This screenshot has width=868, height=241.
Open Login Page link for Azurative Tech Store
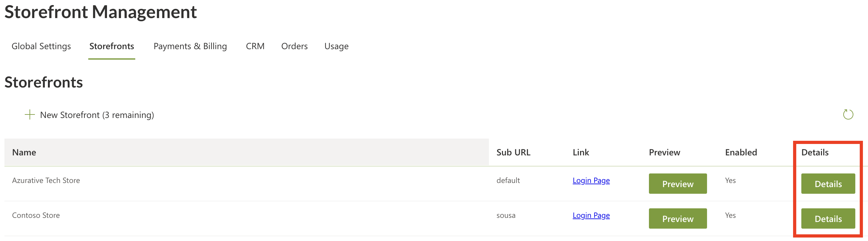coord(591,180)
